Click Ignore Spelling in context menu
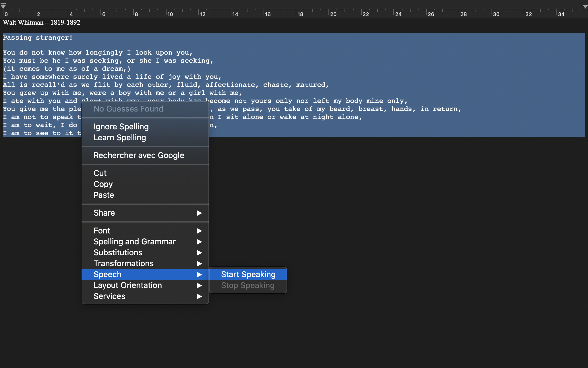This screenshot has height=368, width=588. coord(145,126)
